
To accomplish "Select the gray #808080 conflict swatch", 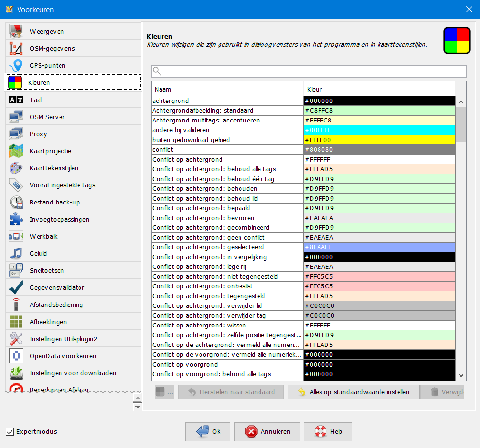I will point(380,150).
